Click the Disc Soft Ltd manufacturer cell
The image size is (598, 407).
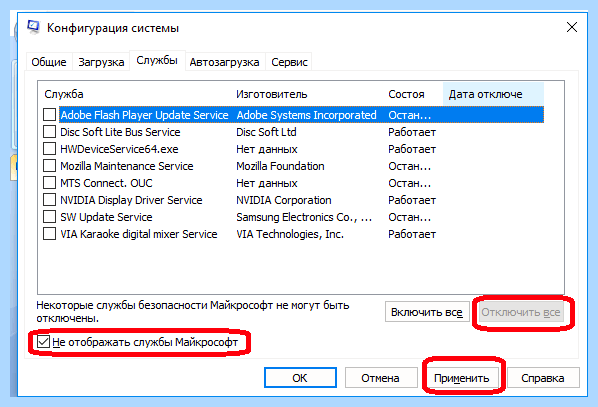coord(266,132)
